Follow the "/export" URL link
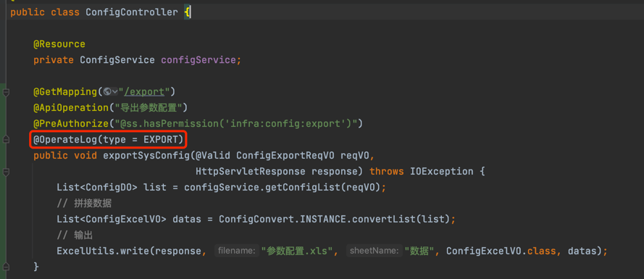Viewport: 644px width, 279px height. (x=147, y=91)
